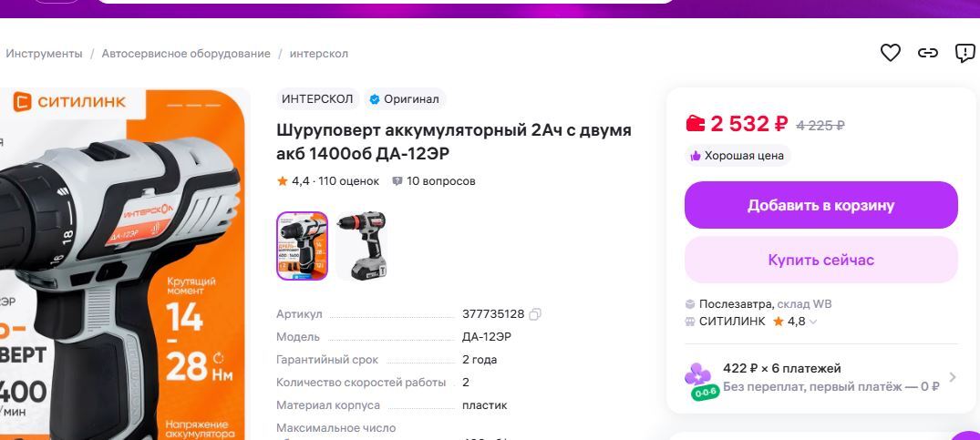Viewport: 980px width, 440px height.
Task: Open интерскол breadcrumb link
Action: pos(319,54)
